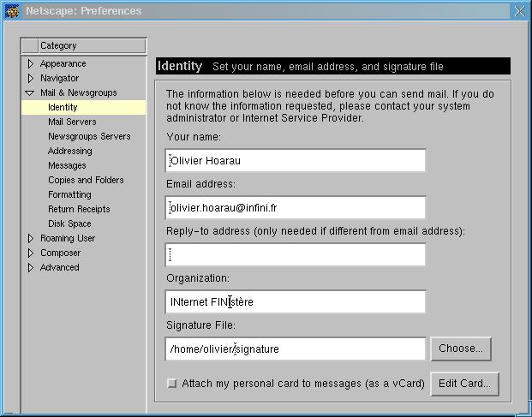
Task: Open the Disk Space preferences
Action: coord(69,223)
